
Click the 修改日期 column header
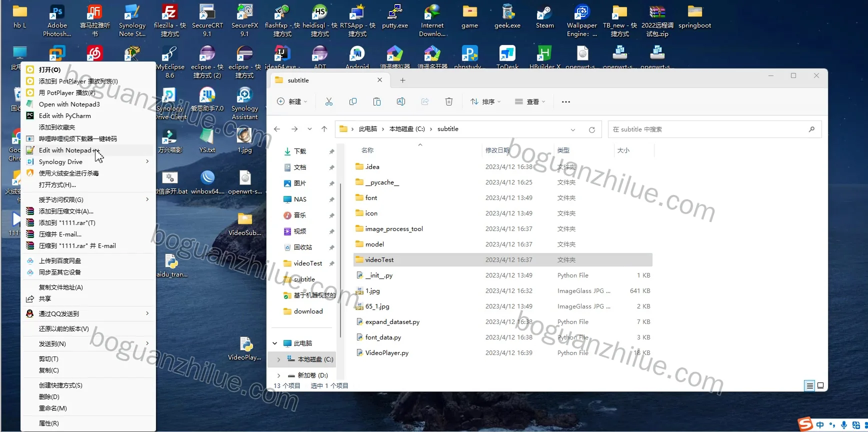[x=497, y=150]
